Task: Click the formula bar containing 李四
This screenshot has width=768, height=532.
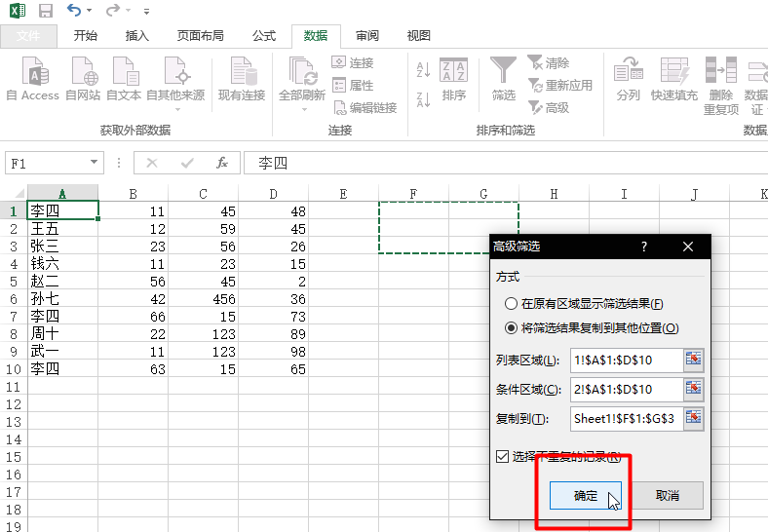Action: [506, 163]
